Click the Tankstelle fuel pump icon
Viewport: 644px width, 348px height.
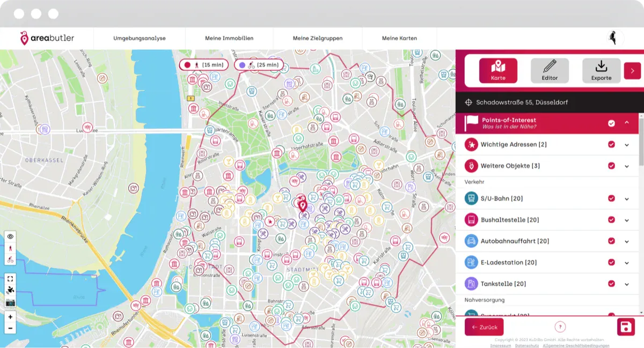pyautogui.click(x=471, y=284)
